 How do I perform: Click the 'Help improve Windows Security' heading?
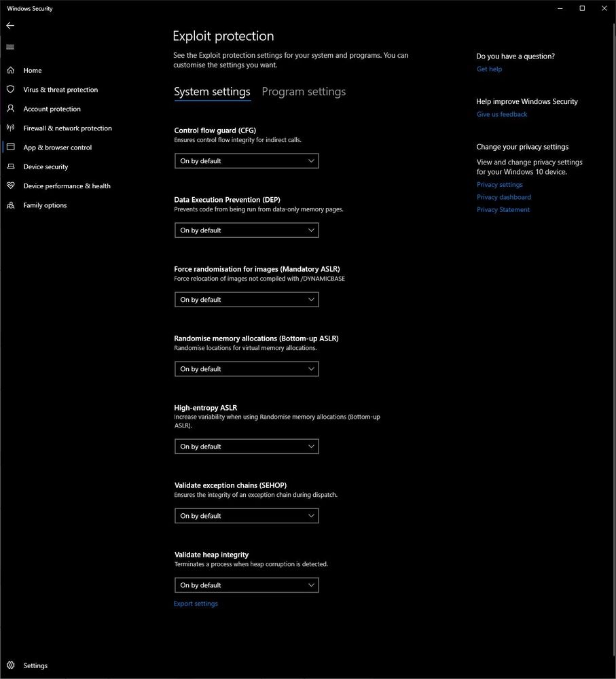(x=527, y=102)
